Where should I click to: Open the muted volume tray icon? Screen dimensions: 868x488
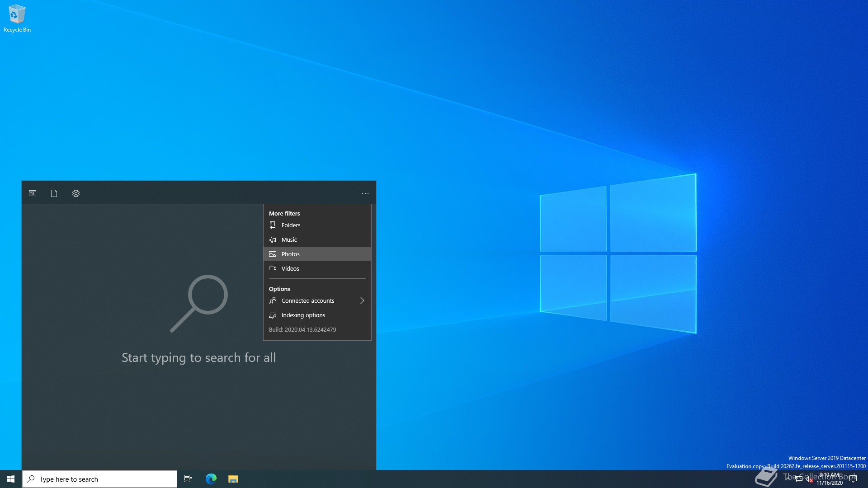(x=809, y=479)
